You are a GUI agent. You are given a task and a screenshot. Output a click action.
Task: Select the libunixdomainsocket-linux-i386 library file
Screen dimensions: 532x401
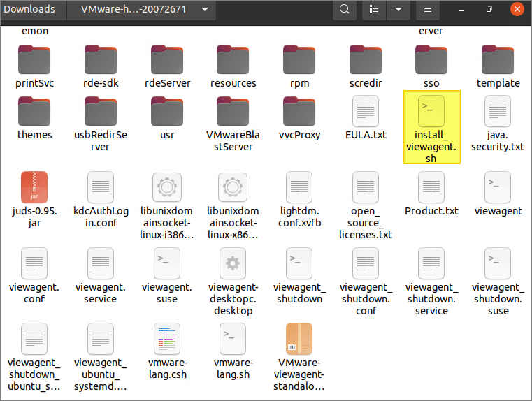coord(167,187)
